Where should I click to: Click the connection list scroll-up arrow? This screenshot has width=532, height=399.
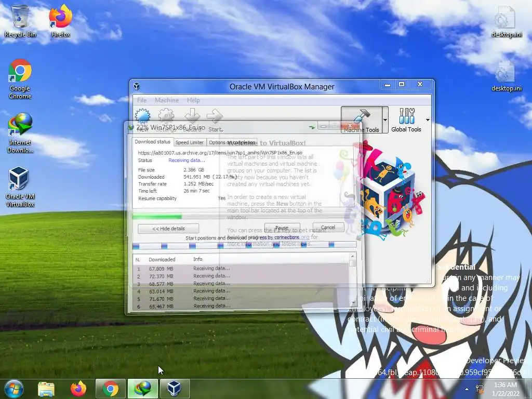(x=353, y=256)
